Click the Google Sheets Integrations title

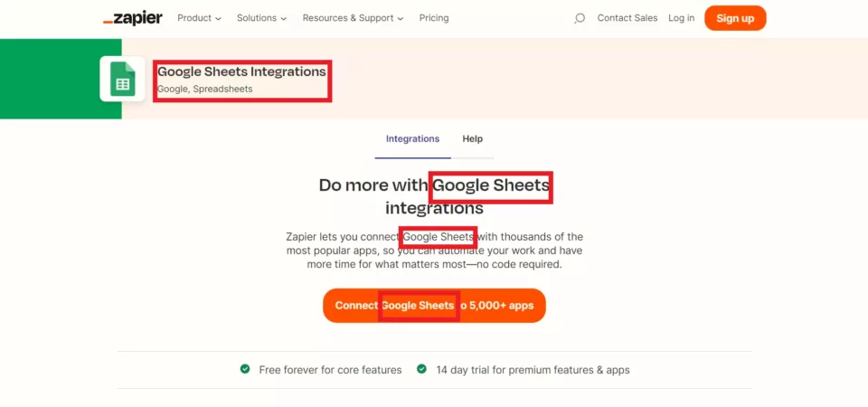pos(241,71)
